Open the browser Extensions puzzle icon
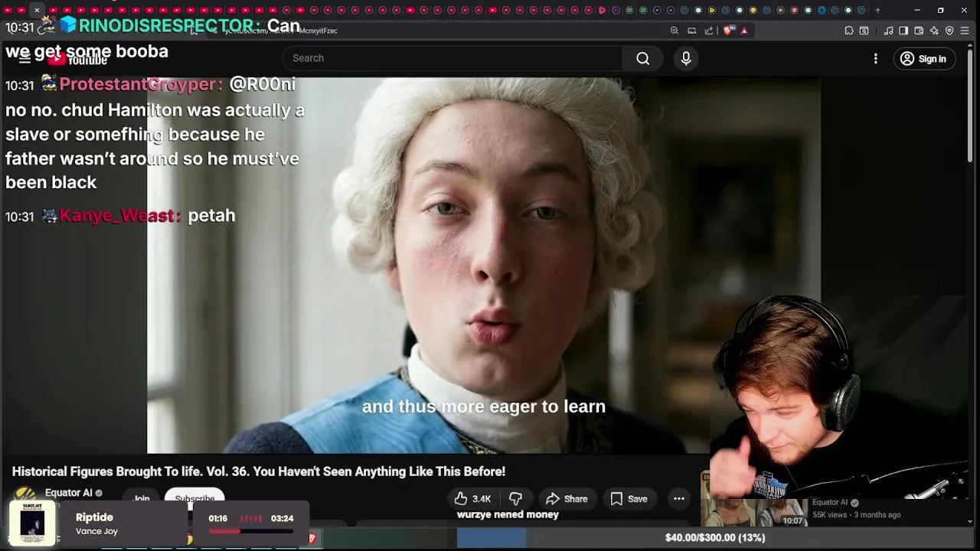Image resolution: width=980 pixels, height=551 pixels. pyautogui.click(x=848, y=31)
